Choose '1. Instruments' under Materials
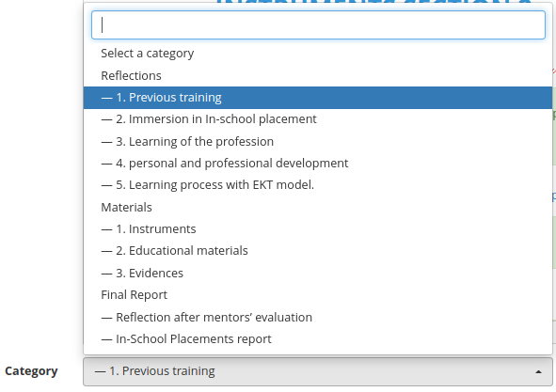Image resolution: width=556 pixels, height=392 pixels. (318, 229)
